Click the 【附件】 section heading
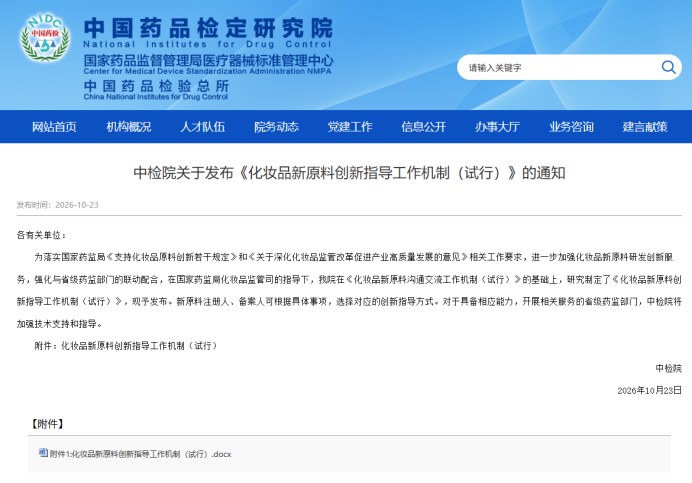The image size is (692, 483). point(47,424)
